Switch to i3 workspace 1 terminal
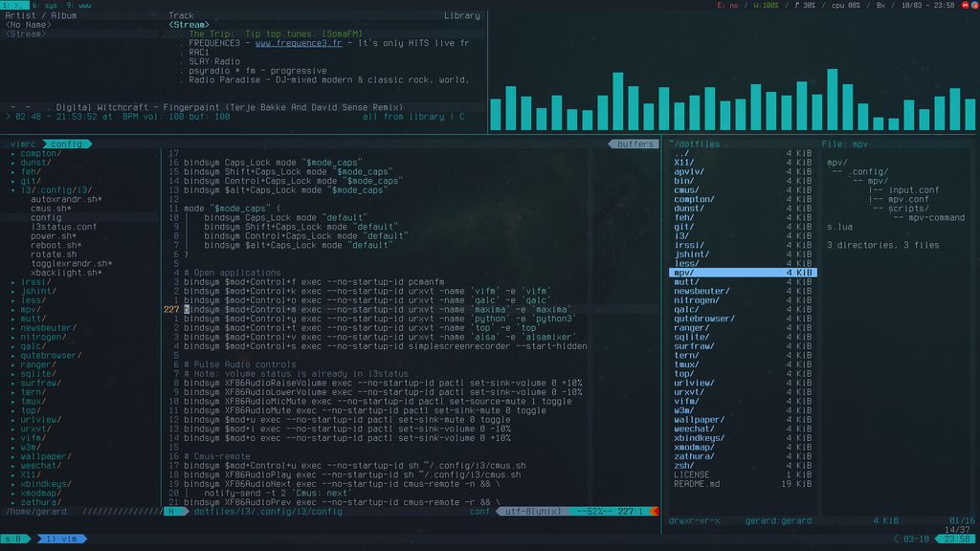980x551 pixels. (13, 5)
